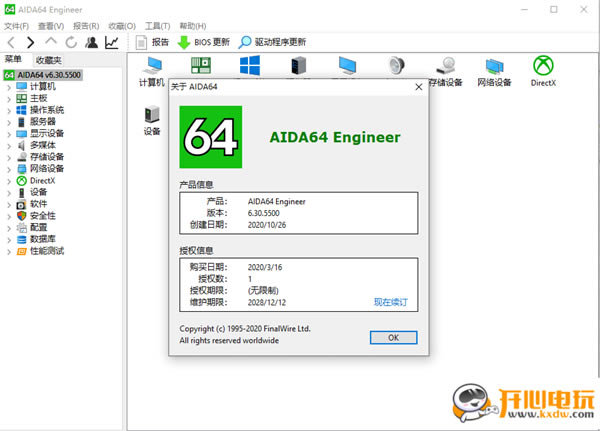
Task: Click maintenance expiry 2028/12/12 value
Action: pyautogui.click(x=267, y=302)
